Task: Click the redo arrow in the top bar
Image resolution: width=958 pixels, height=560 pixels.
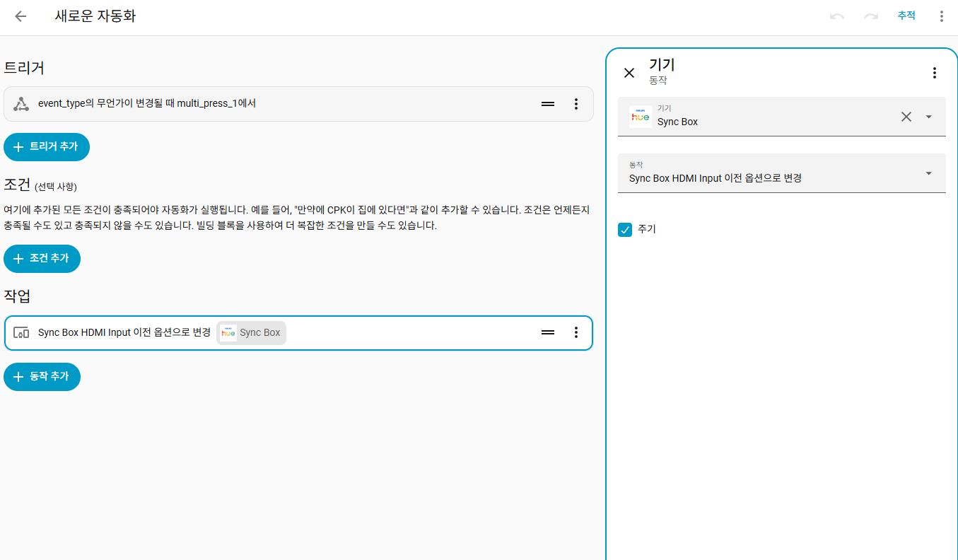Action: [x=871, y=16]
